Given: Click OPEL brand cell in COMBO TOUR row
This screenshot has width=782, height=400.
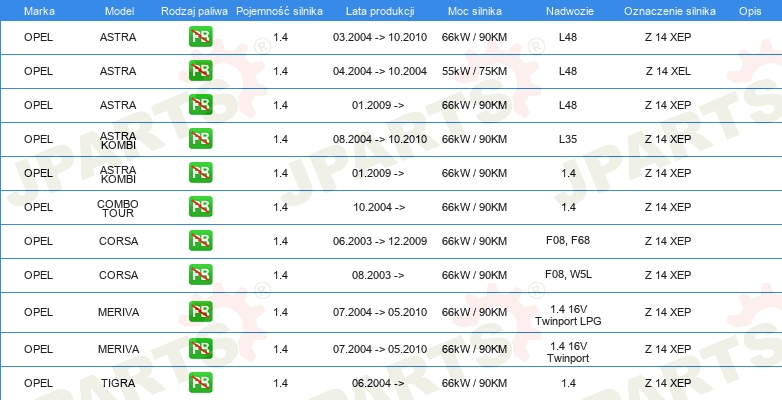Looking at the screenshot, I should (38, 207).
